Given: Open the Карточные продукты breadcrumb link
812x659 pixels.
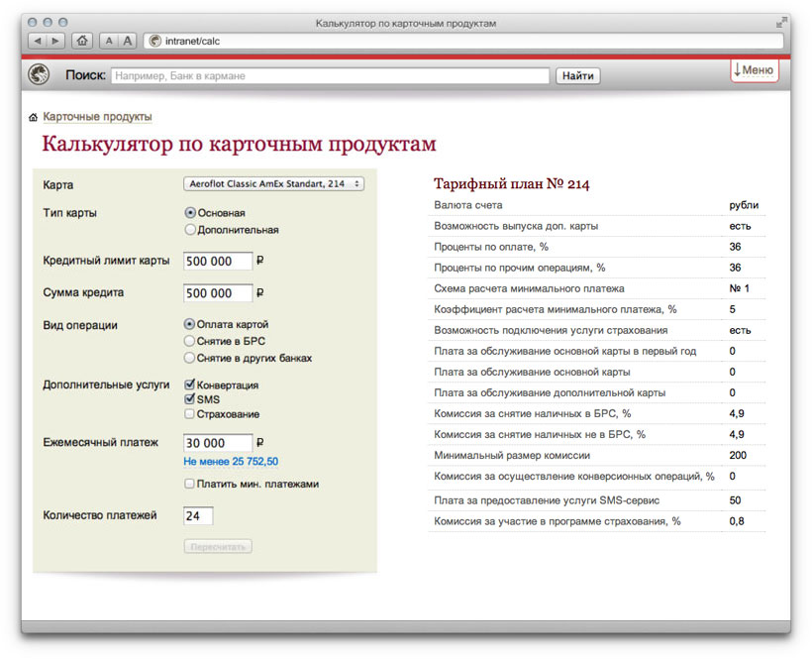Looking at the screenshot, I should click(97, 117).
